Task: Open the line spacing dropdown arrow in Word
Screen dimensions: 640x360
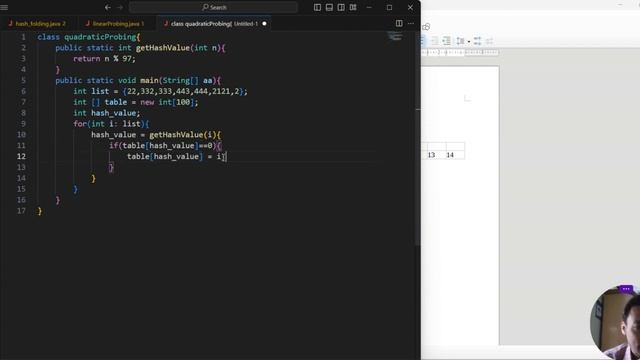Action: click(469, 42)
